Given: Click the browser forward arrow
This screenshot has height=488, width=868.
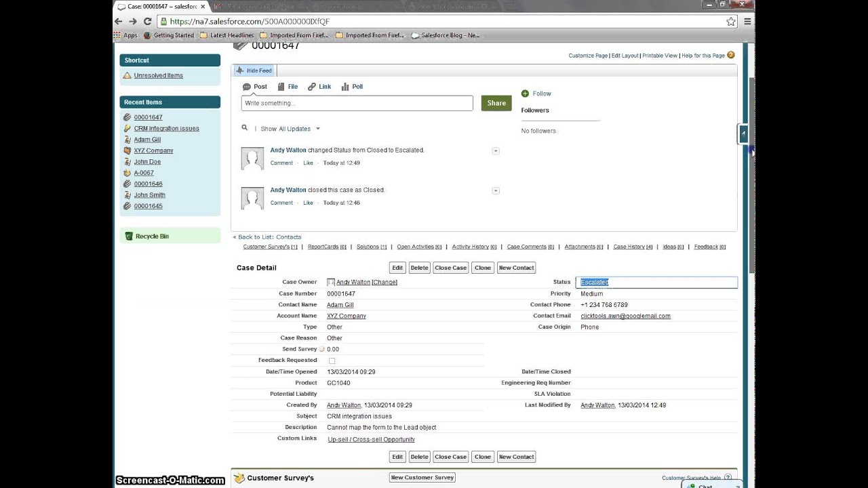Looking at the screenshot, I should pos(133,22).
